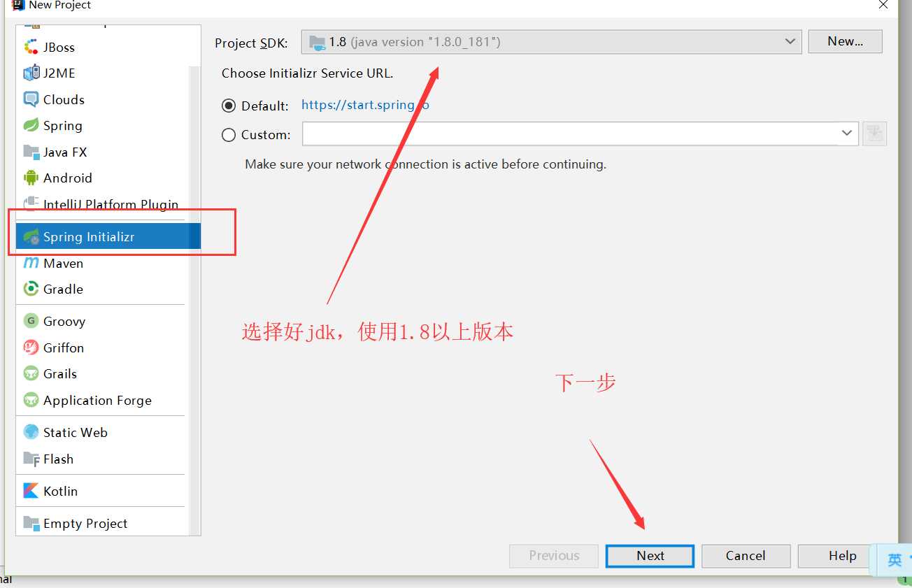Image resolution: width=912 pixels, height=588 pixels.
Task: Select the Android text label
Action: pos(68,178)
